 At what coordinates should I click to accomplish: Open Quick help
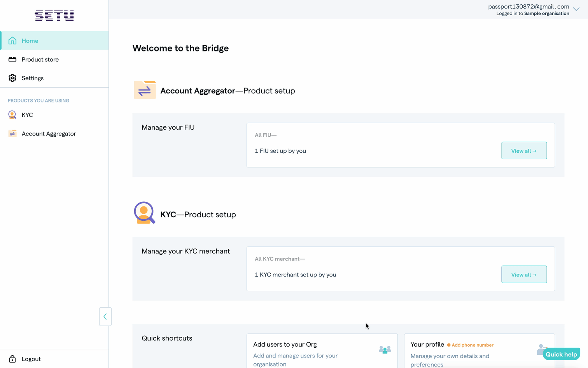561,354
